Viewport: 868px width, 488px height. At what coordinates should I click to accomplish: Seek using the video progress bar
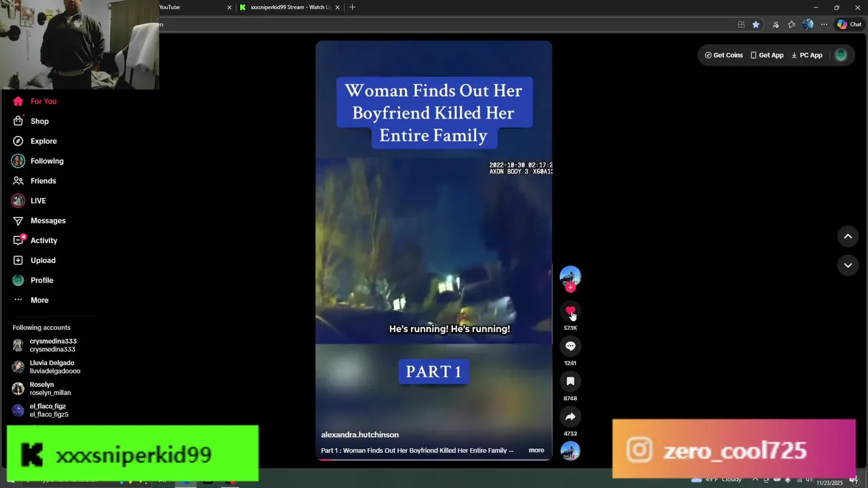pos(434,460)
